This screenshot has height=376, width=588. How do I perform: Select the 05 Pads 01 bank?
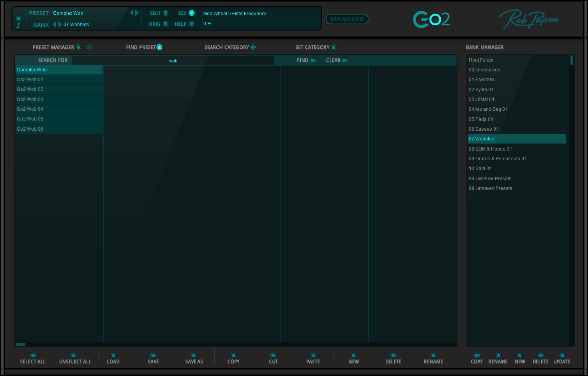(517, 119)
